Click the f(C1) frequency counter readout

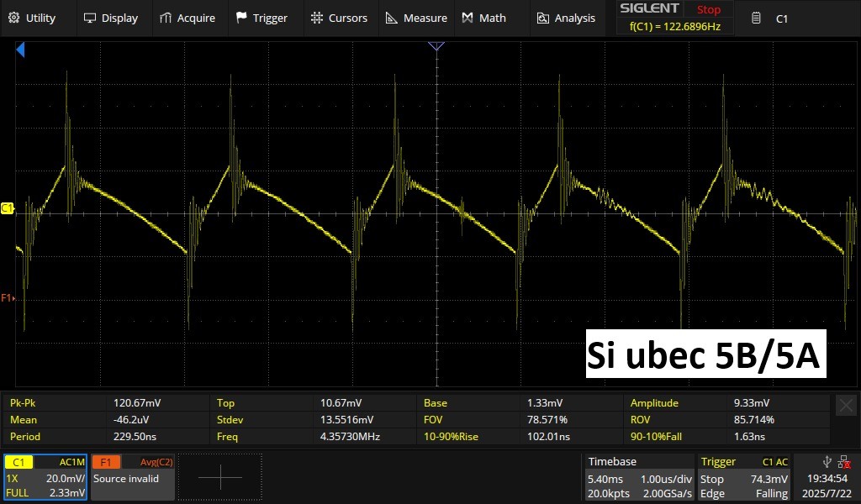coord(675,26)
